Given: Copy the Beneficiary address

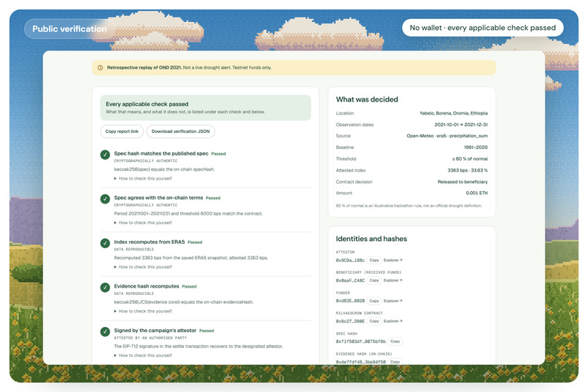Looking at the screenshot, I should [x=374, y=280].
